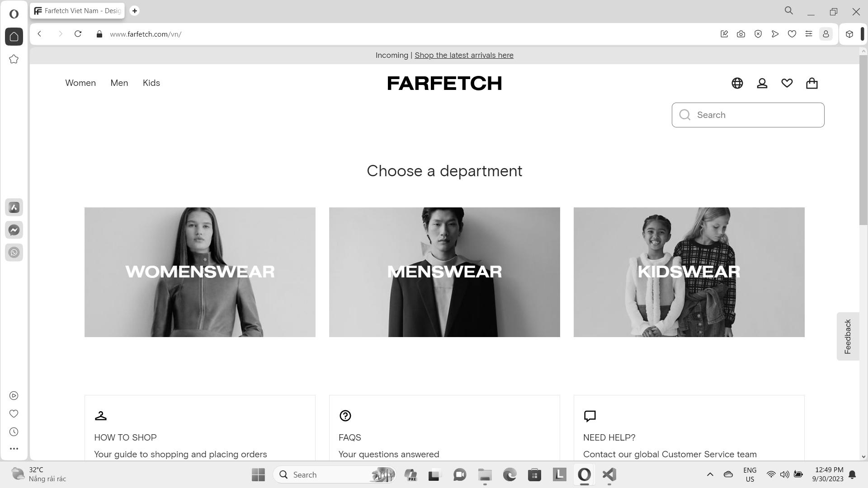Open the user account icon

pyautogui.click(x=762, y=83)
